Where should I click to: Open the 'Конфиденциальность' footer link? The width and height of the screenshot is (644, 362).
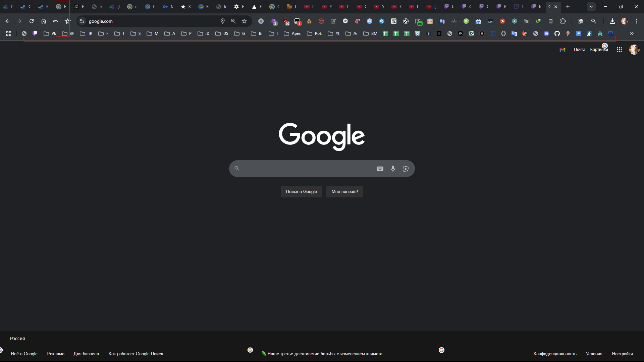[x=555, y=354]
